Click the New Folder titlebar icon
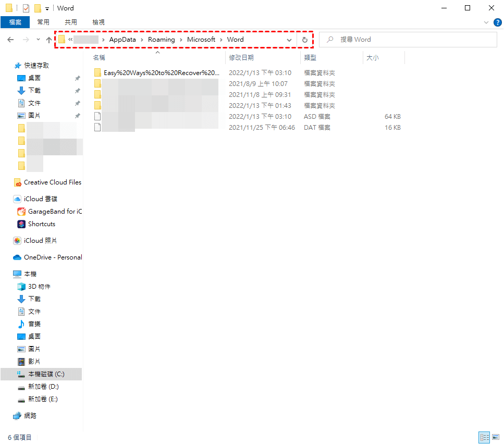 38,8
